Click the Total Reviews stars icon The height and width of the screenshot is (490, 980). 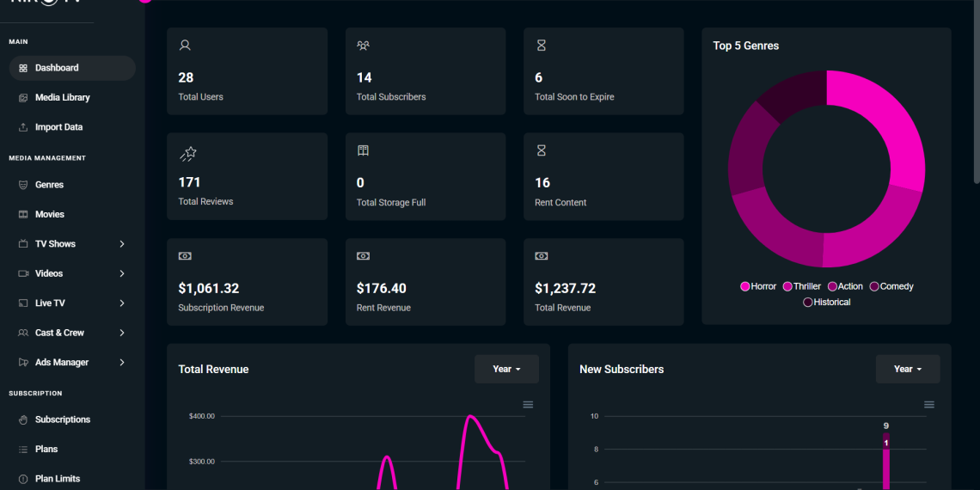pos(188,153)
